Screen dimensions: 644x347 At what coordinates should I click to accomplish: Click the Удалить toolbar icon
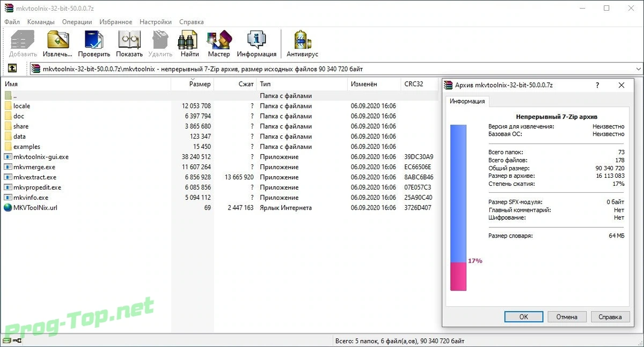(x=160, y=40)
